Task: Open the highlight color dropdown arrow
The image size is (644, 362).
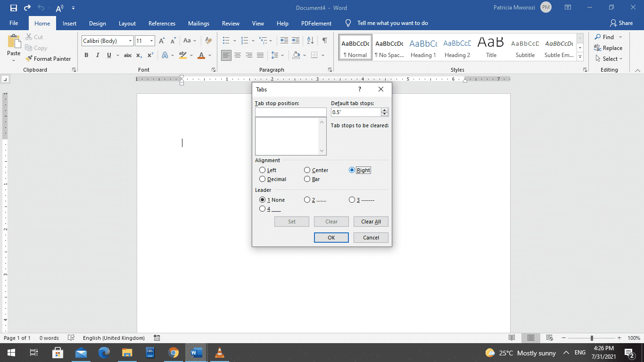Action: tap(190, 55)
